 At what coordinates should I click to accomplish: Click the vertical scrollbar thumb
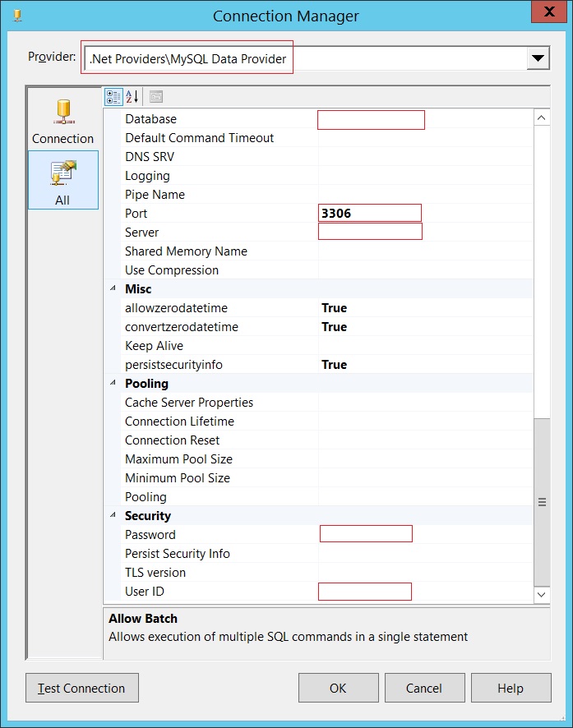(x=542, y=502)
